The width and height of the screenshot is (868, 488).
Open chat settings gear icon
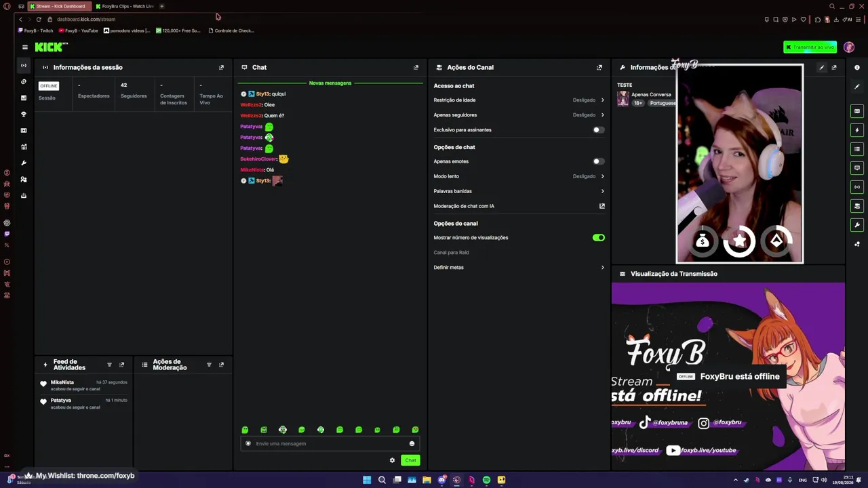[x=392, y=460]
